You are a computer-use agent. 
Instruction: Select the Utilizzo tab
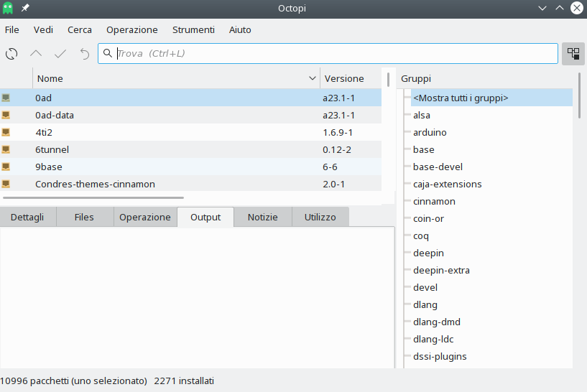(320, 217)
